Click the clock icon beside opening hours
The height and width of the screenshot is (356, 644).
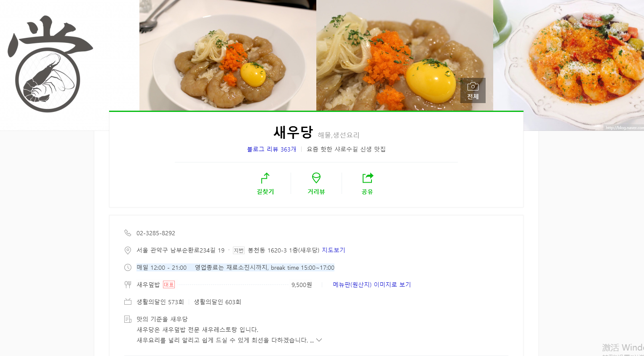click(x=128, y=268)
